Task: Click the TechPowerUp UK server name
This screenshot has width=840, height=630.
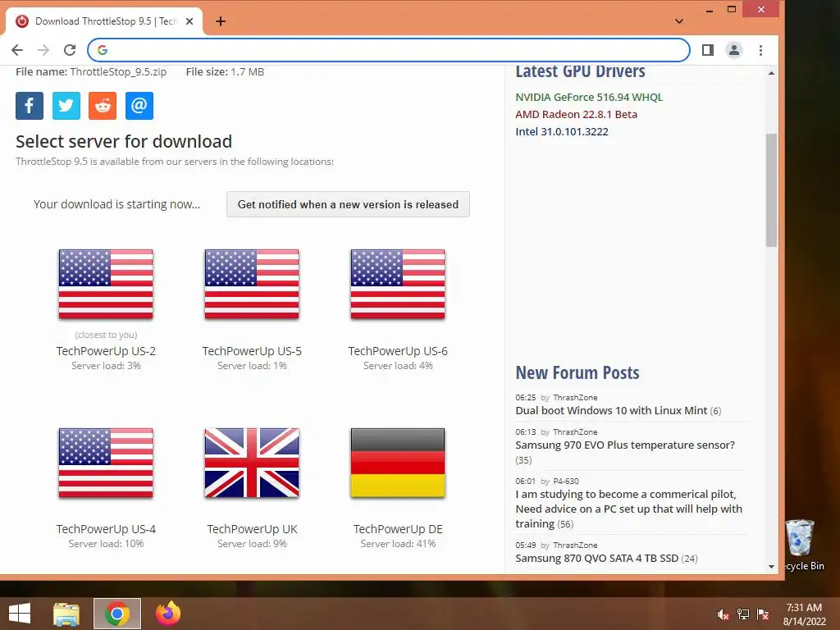Action: [x=252, y=529]
